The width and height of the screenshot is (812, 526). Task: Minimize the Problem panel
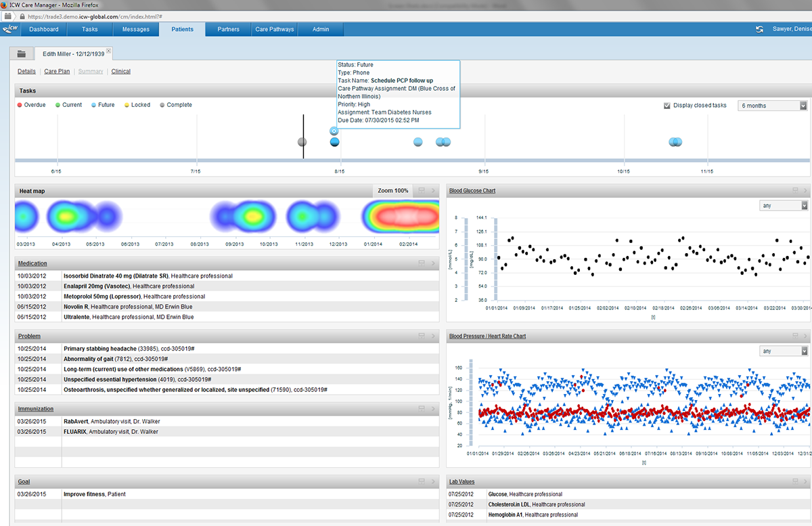pos(421,336)
